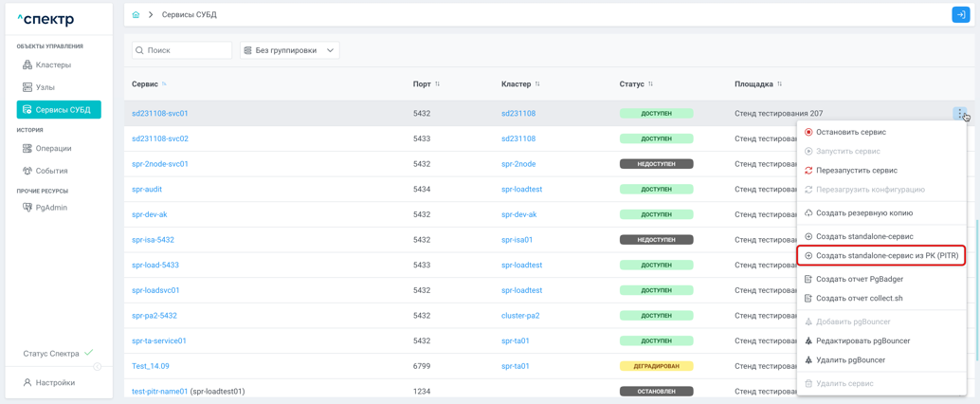Click the home icon in breadcrumb
The height and width of the screenshot is (404, 980).
pyautogui.click(x=136, y=15)
